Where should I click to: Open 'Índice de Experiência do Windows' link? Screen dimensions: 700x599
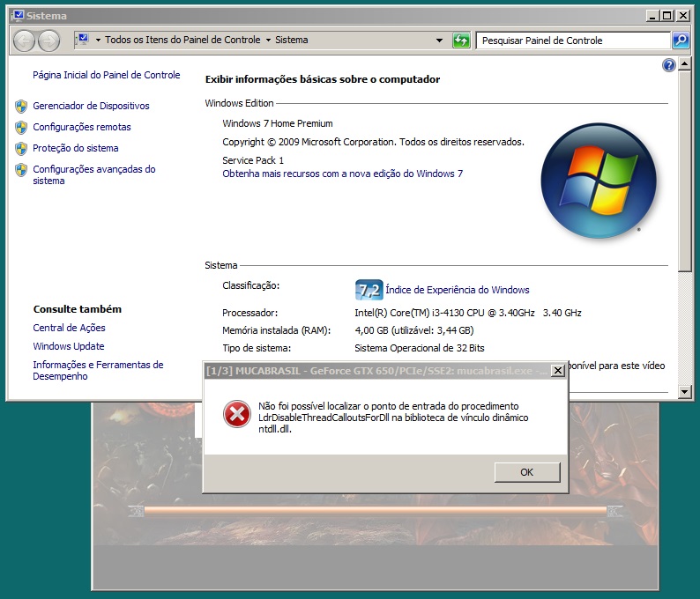tap(457, 290)
